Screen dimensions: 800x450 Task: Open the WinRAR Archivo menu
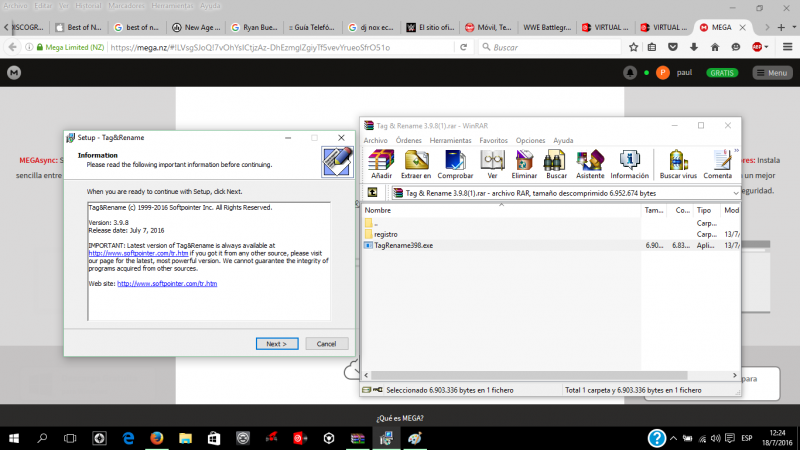376,140
